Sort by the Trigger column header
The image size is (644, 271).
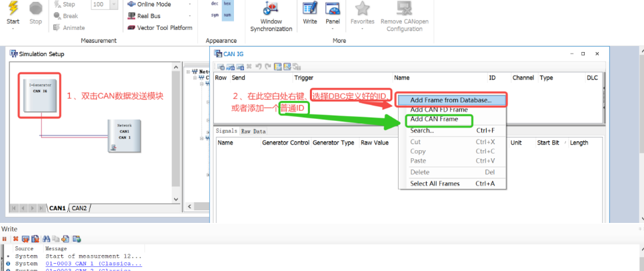point(342,77)
